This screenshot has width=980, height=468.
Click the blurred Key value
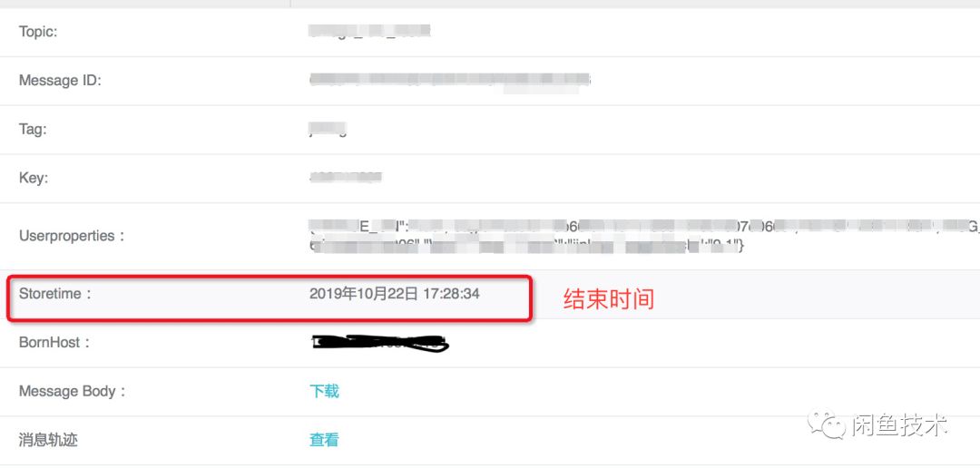(346, 178)
